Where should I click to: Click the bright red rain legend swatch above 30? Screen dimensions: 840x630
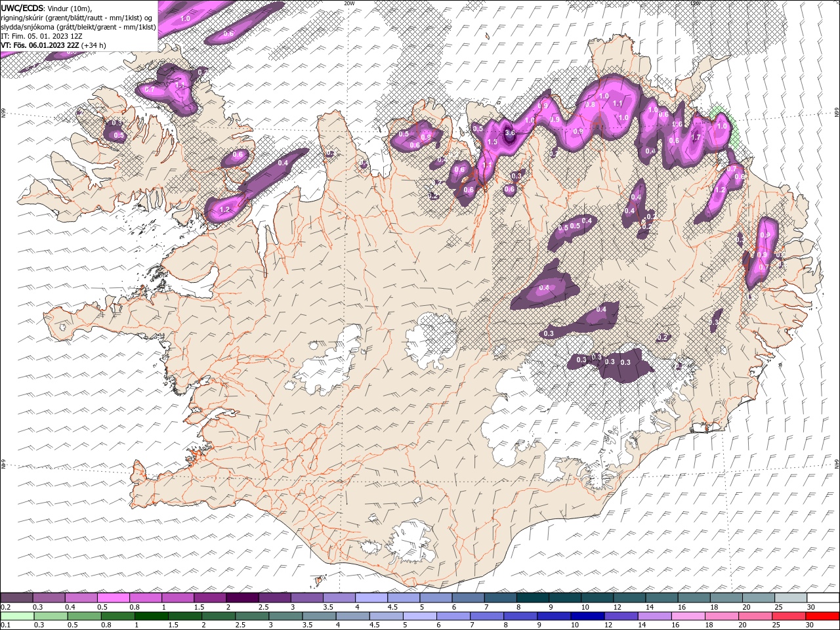(822, 616)
